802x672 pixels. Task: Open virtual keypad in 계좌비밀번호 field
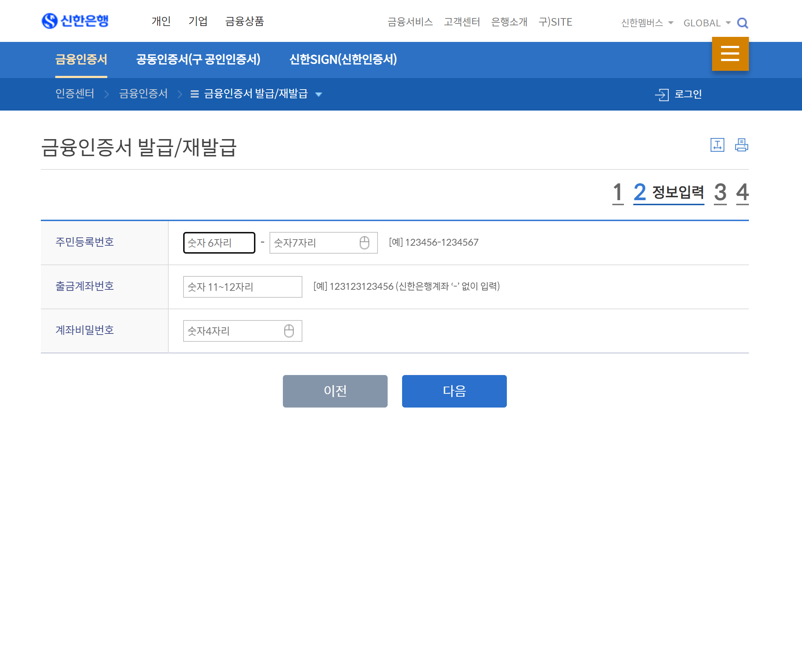coord(289,331)
